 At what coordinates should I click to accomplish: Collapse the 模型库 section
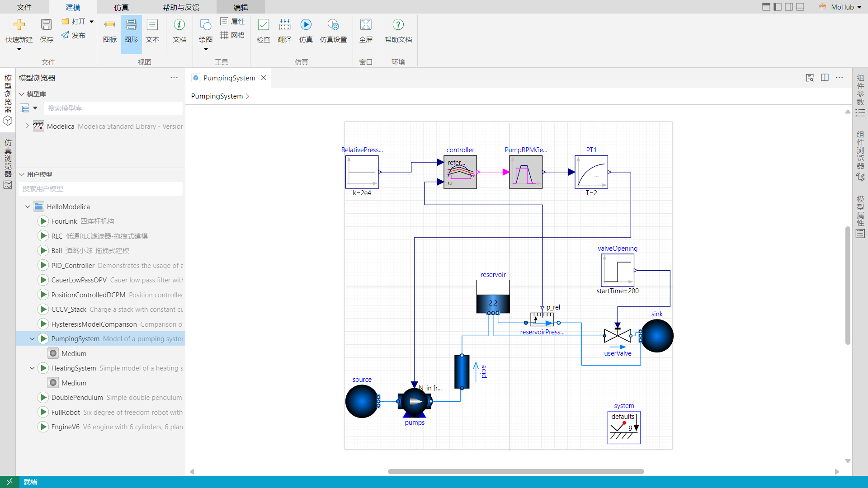tap(21, 94)
